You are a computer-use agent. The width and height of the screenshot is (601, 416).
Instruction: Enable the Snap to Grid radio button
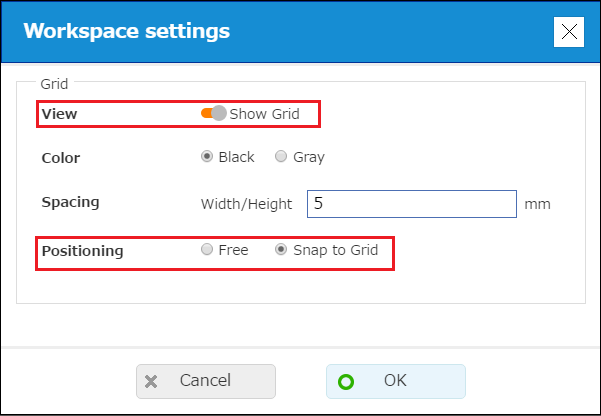coord(281,250)
